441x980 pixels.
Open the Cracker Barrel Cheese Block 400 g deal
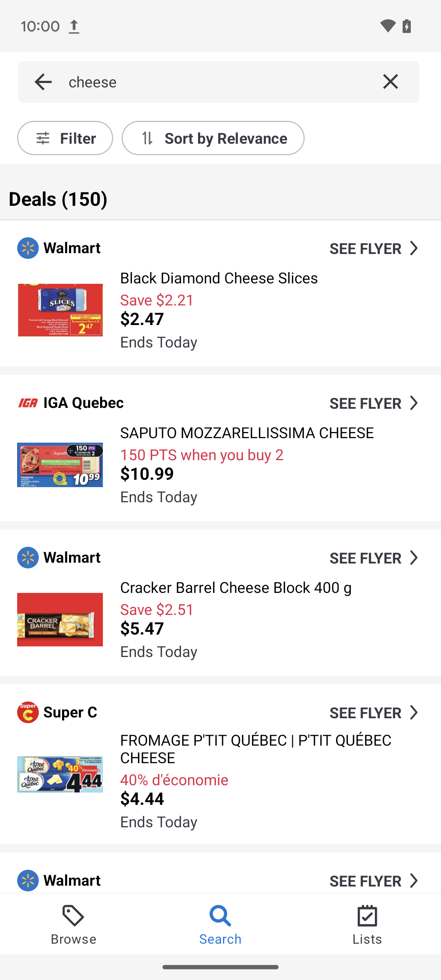236,588
